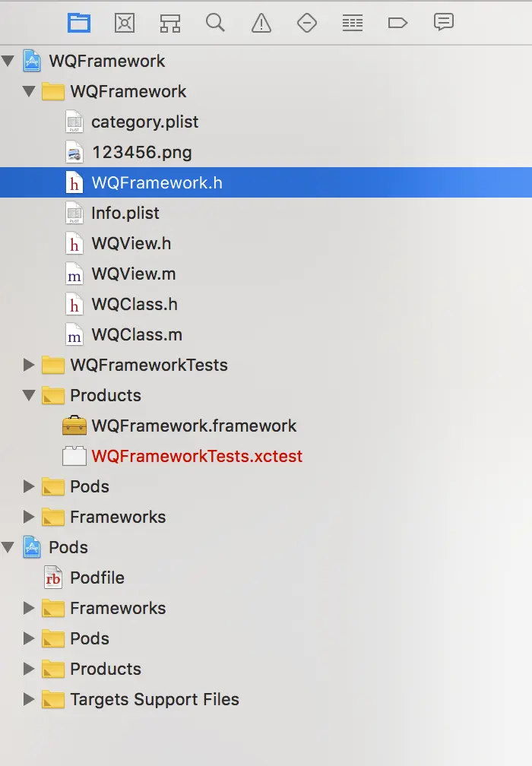Viewport: 532px width, 766px height.
Task: Select the category.plist file name
Action: click(x=145, y=122)
